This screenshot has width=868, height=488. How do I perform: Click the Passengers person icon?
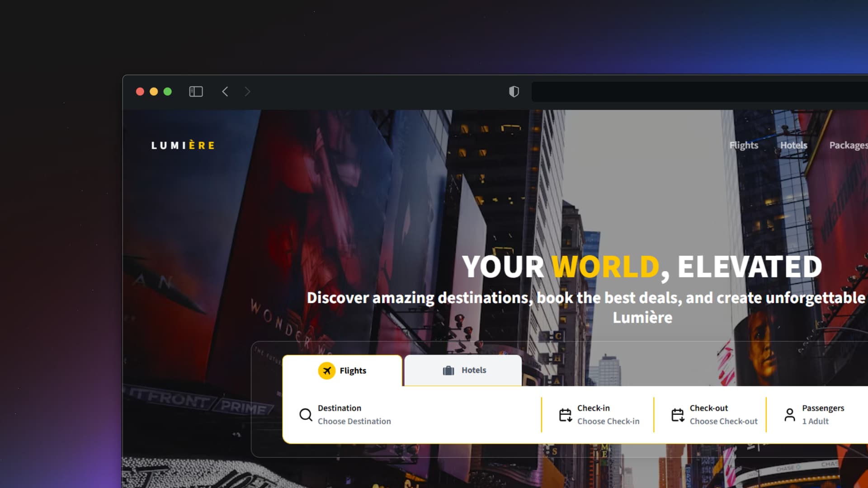[x=790, y=415]
